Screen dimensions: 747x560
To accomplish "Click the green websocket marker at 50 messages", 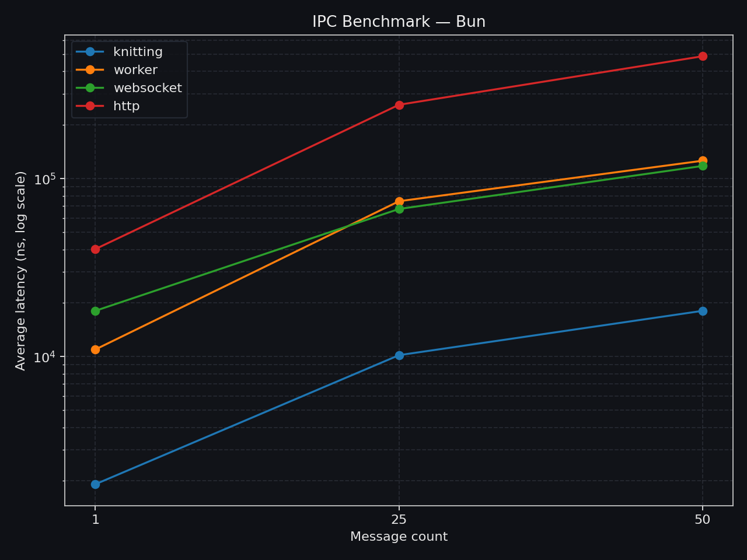I will [x=703, y=166].
